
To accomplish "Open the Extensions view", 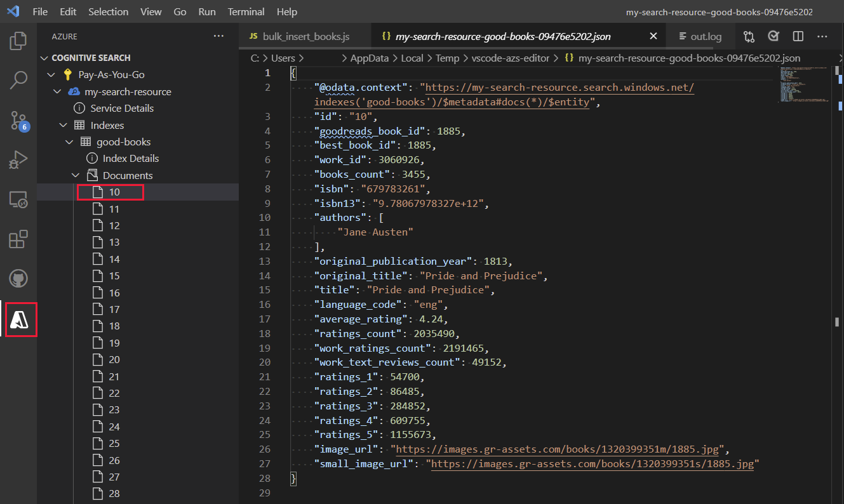I will tap(18, 239).
